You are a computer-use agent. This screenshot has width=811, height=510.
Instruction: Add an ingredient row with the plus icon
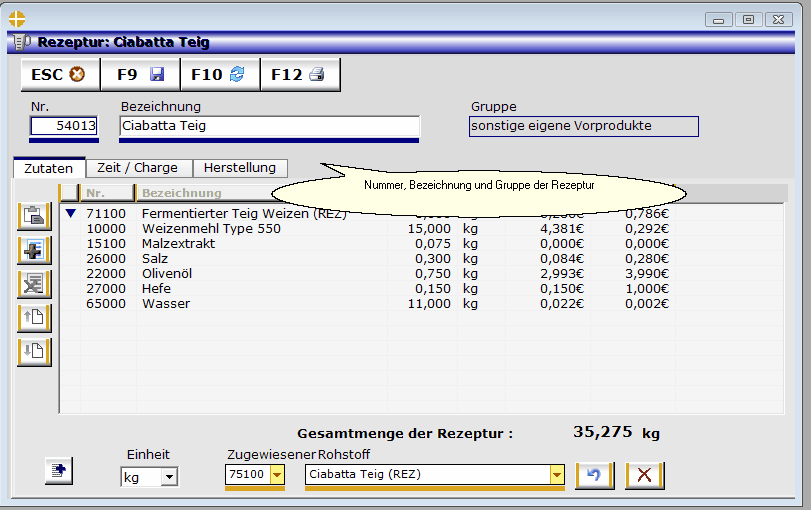(x=34, y=250)
